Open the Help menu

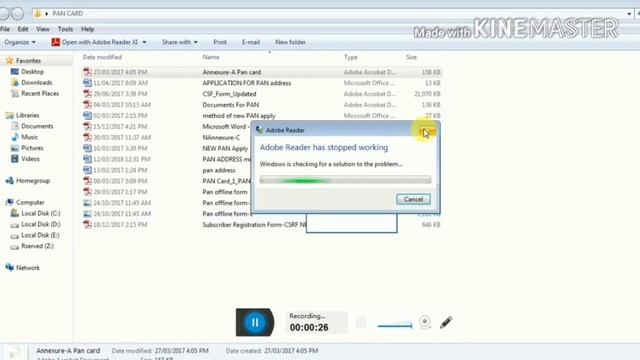(87, 29)
